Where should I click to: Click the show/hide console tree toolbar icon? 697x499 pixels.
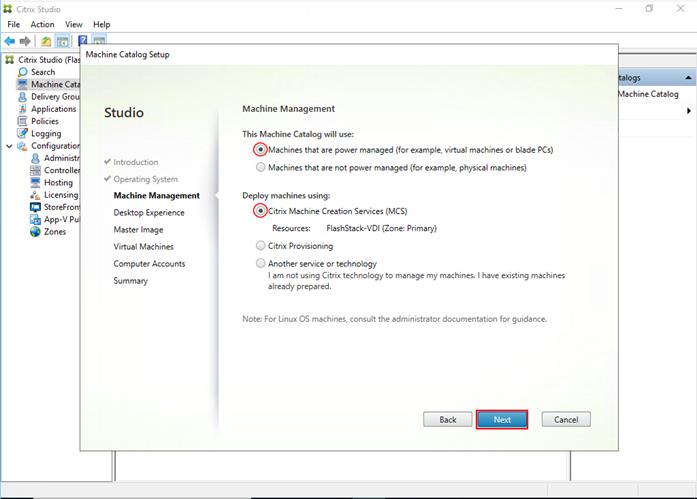point(63,42)
